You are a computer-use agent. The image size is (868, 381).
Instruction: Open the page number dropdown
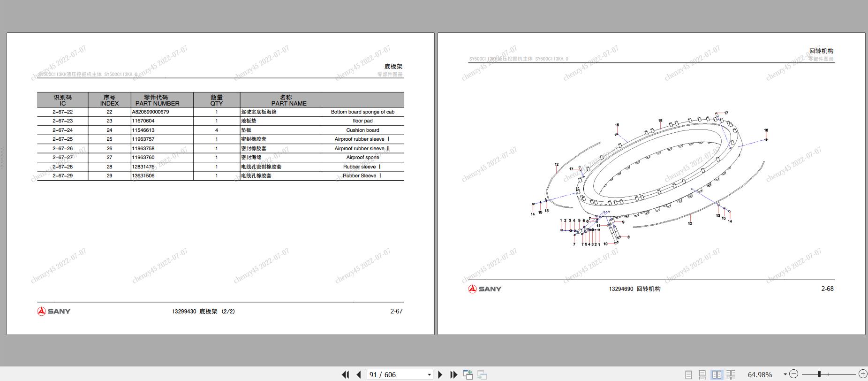coord(429,374)
